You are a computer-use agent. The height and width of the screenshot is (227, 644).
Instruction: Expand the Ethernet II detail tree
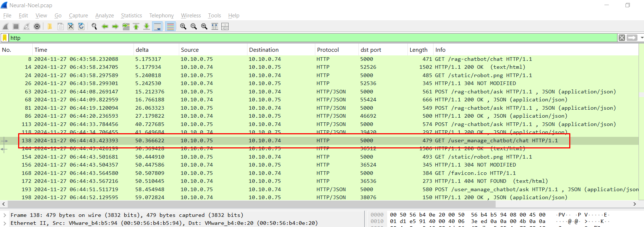pos(5,223)
